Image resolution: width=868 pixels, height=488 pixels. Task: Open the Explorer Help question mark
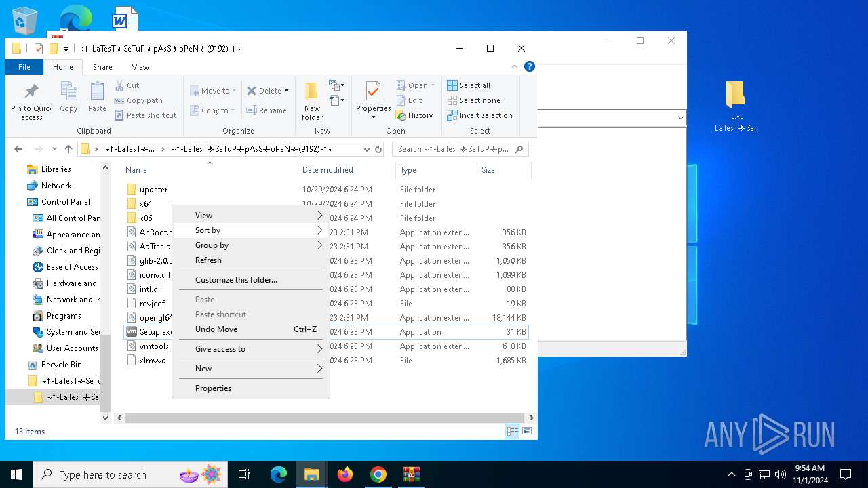pyautogui.click(x=530, y=66)
